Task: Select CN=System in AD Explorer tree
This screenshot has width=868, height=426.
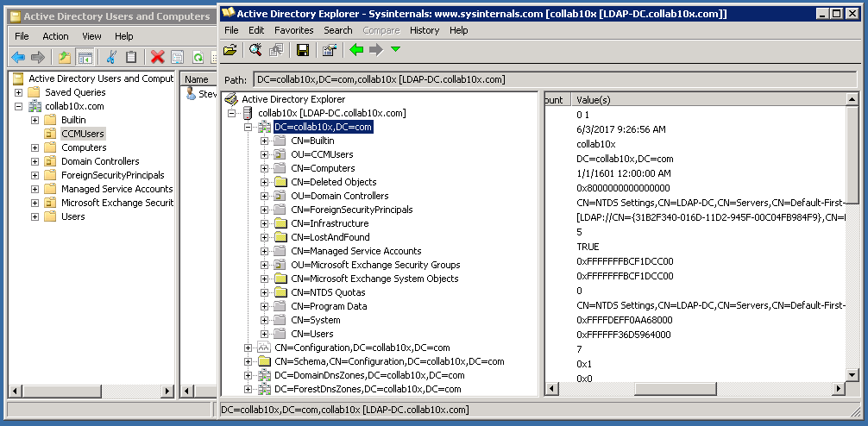Action: (x=316, y=320)
